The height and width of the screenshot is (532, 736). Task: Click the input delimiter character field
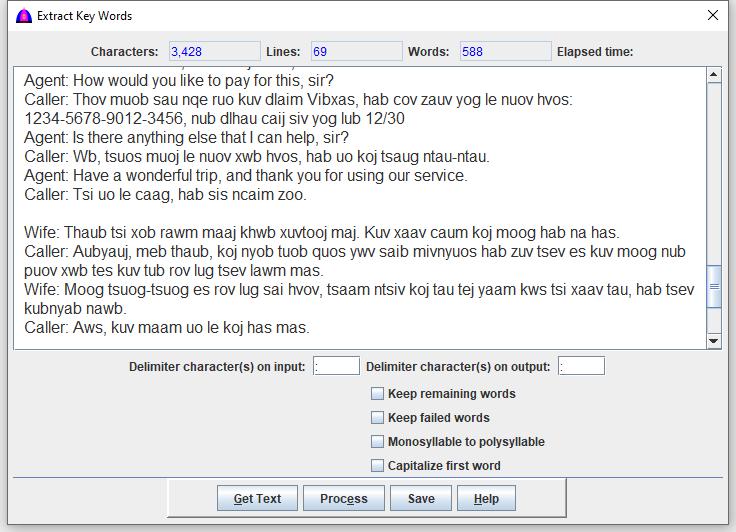point(336,367)
